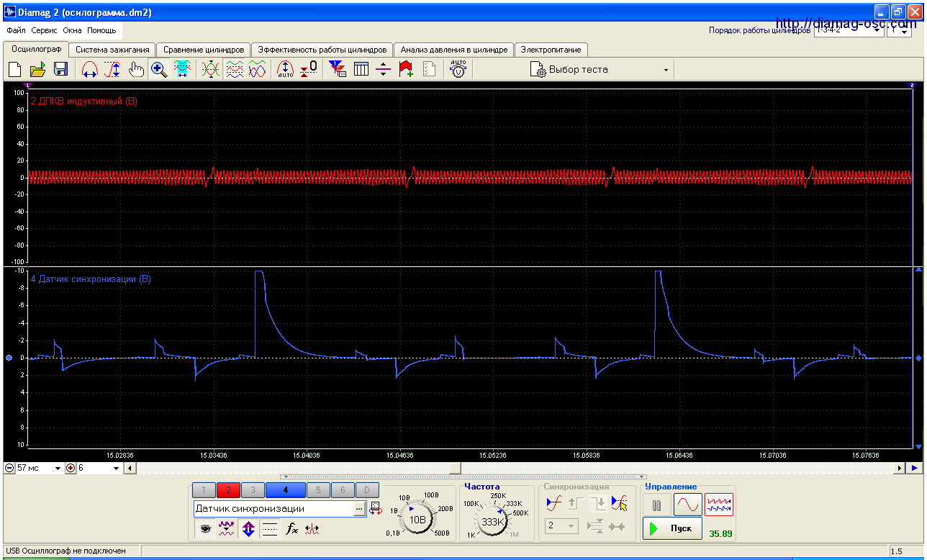The image size is (927, 560).
Task: Open the channel filter funnel icon
Action: point(337,70)
